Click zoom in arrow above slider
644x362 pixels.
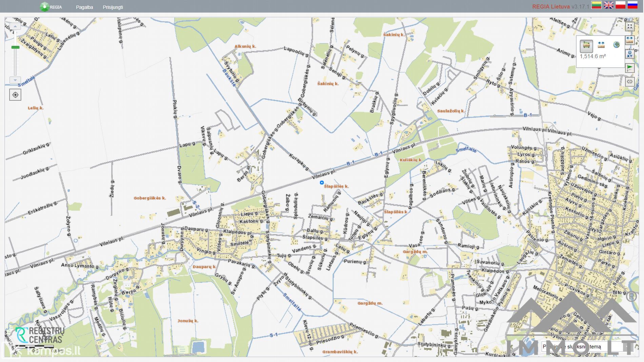point(15,26)
